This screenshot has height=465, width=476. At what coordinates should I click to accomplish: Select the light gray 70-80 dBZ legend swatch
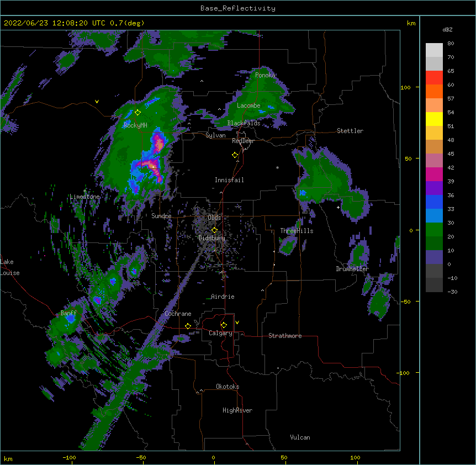[x=434, y=50]
